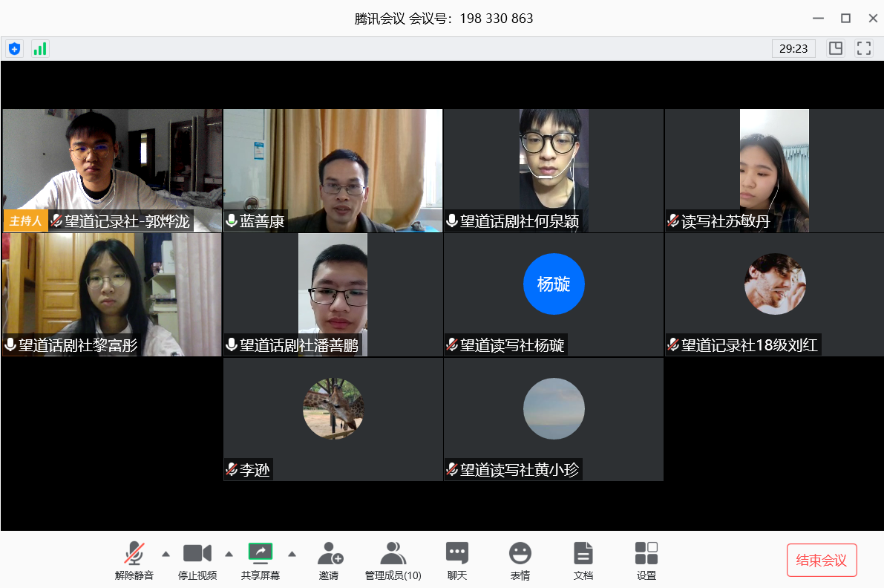Click the name label 望道读写社黄小珍
The width and height of the screenshot is (884, 588).
point(520,470)
